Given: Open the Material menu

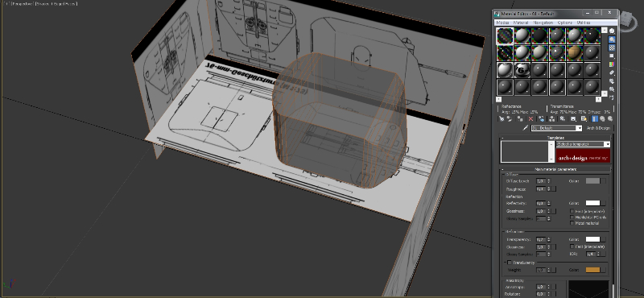Looking at the screenshot, I should click(x=521, y=23).
